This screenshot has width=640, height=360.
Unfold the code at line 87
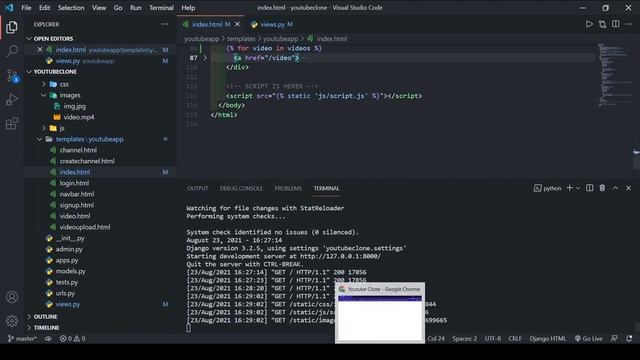pos(205,58)
